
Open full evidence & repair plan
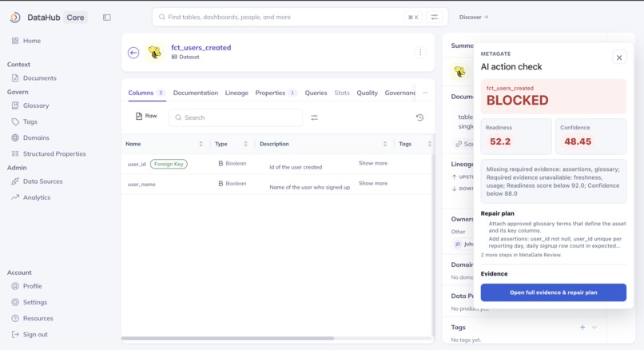point(553,292)
